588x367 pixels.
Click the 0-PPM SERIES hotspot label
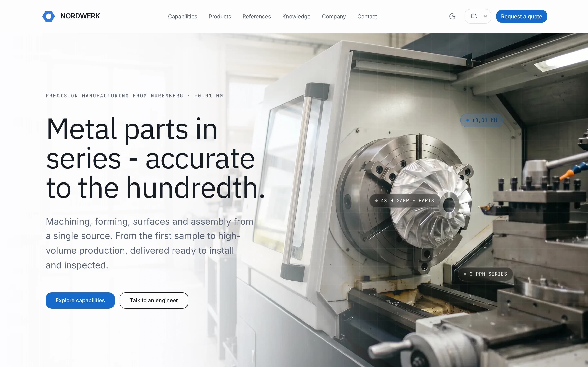click(x=486, y=274)
